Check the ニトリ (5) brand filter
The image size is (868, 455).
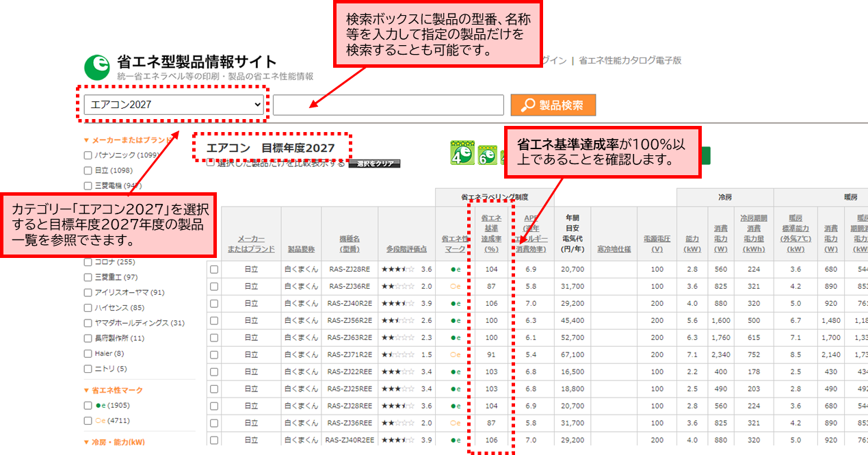coord(88,369)
